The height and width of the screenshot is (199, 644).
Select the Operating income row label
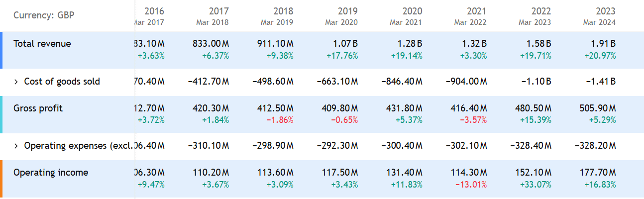click(x=51, y=173)
